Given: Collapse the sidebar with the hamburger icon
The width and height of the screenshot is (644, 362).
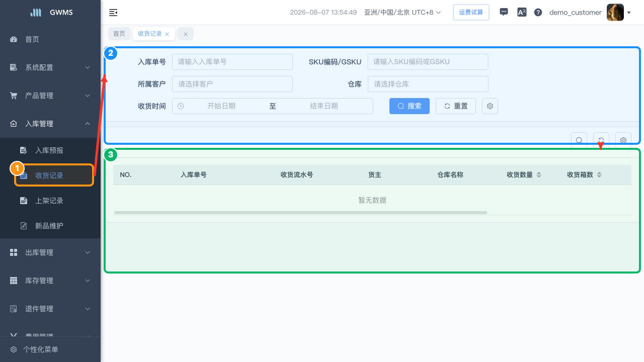Looking at the screenshot, I should pos(113,13).
